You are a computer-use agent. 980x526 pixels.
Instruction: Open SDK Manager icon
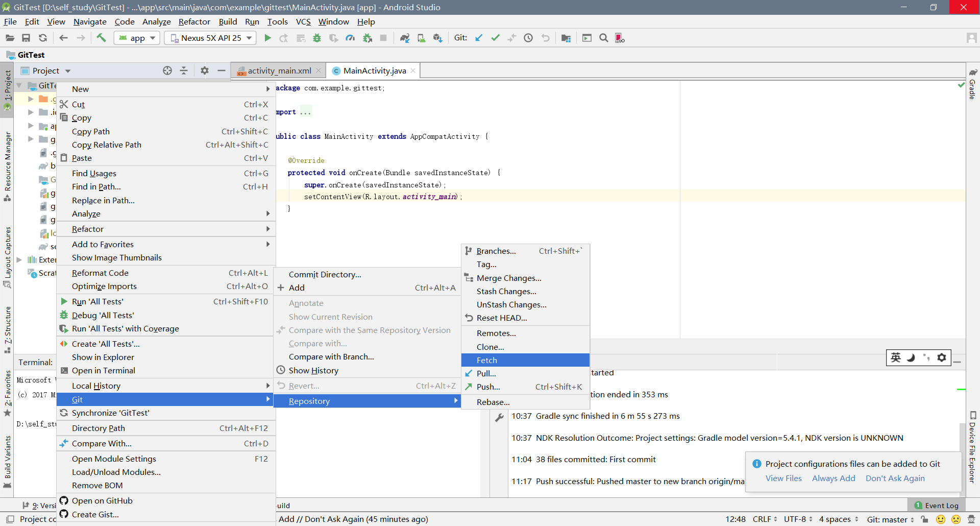437,38
